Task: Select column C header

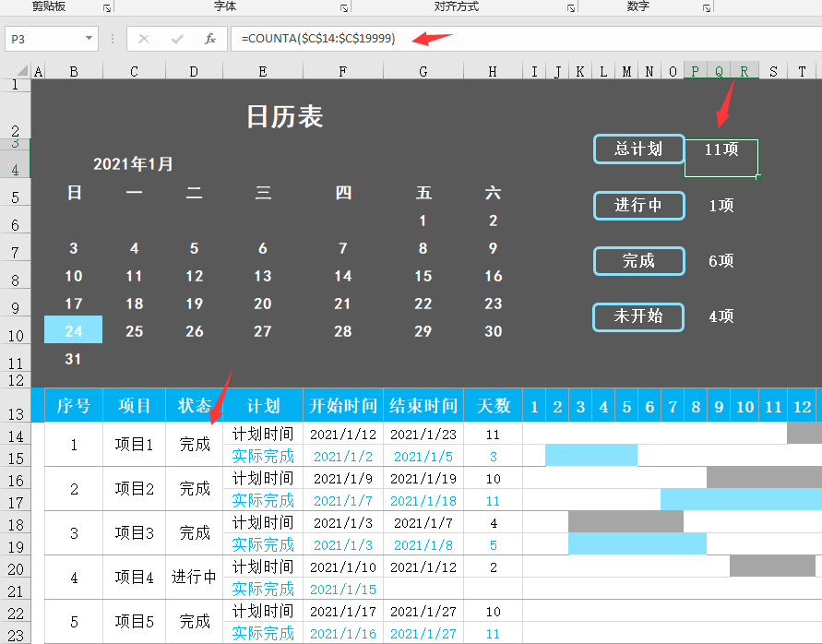Action: pyautogui.click(x=134, y=71)
